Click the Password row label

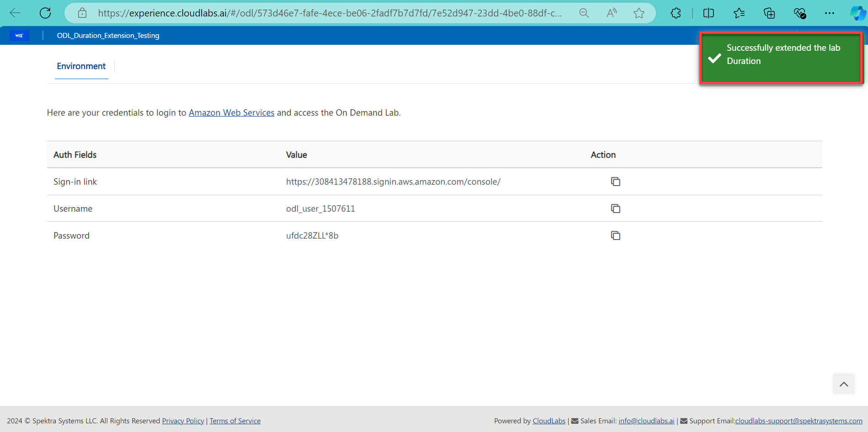tap(71, 235)
